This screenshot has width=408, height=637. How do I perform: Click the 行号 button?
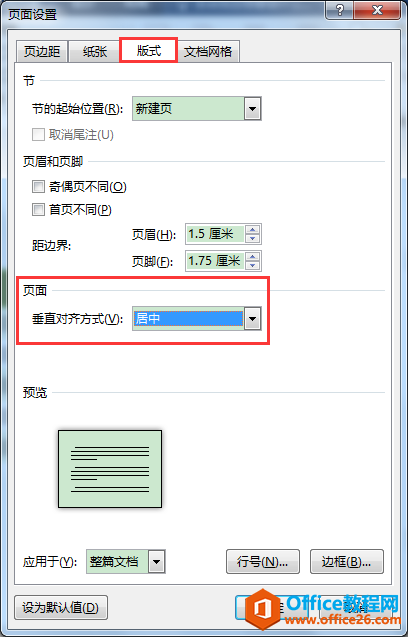click(x=263, y=561)
